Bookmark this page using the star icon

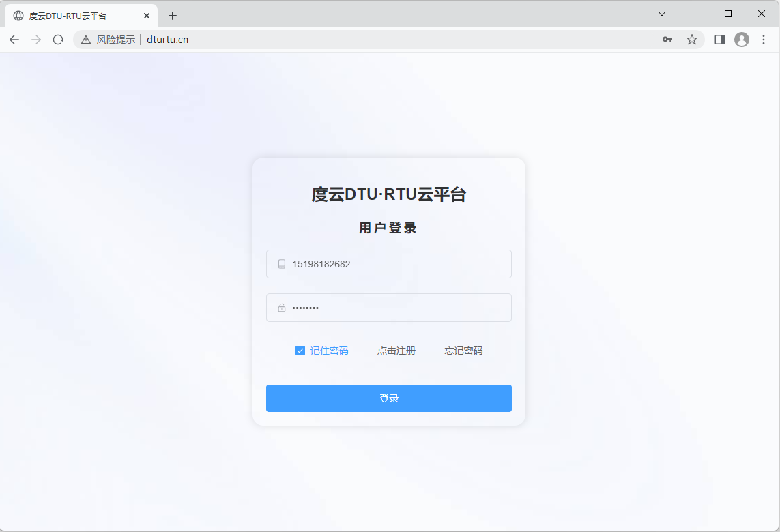[x=692, y=40]
